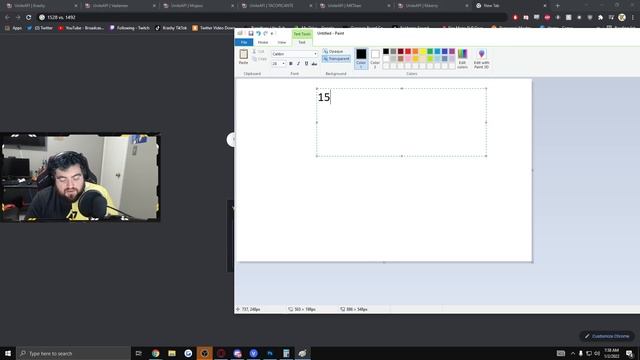640x360 pixels.
Task: Click the Edit with Paint 3D button
Action: 482,58
